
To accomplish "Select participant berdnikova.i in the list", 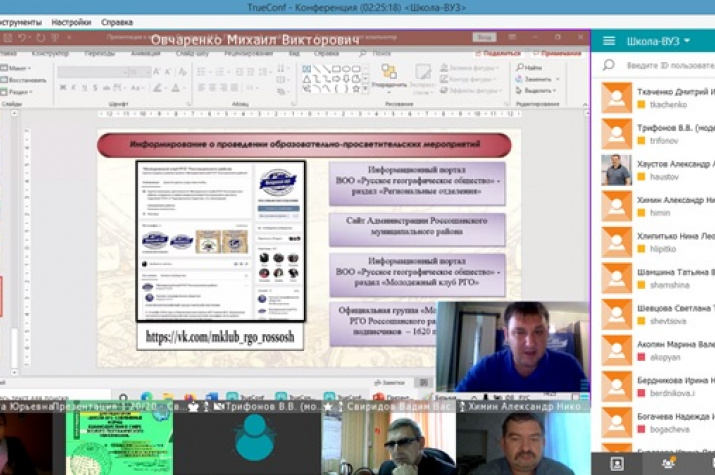I will point(658,386).
